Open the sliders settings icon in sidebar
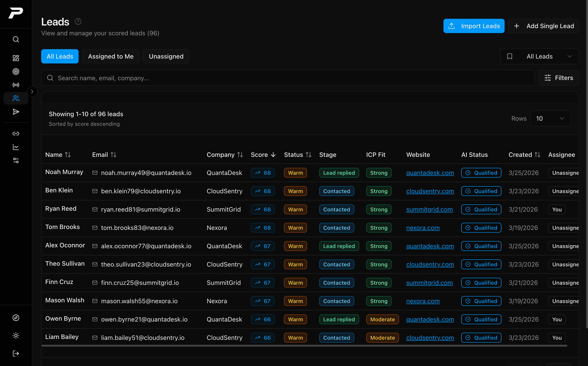This screenshot has height=366, width=588. tap(16, 160)
